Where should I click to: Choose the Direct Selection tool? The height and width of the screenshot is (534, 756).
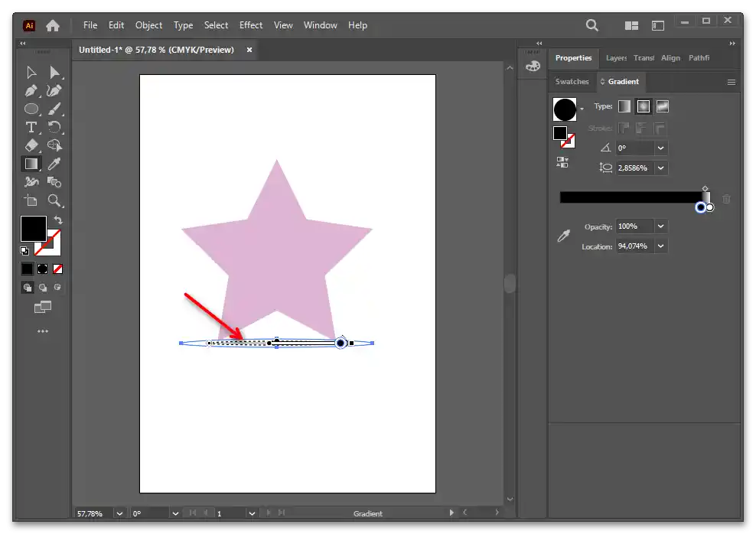(54, 73)
